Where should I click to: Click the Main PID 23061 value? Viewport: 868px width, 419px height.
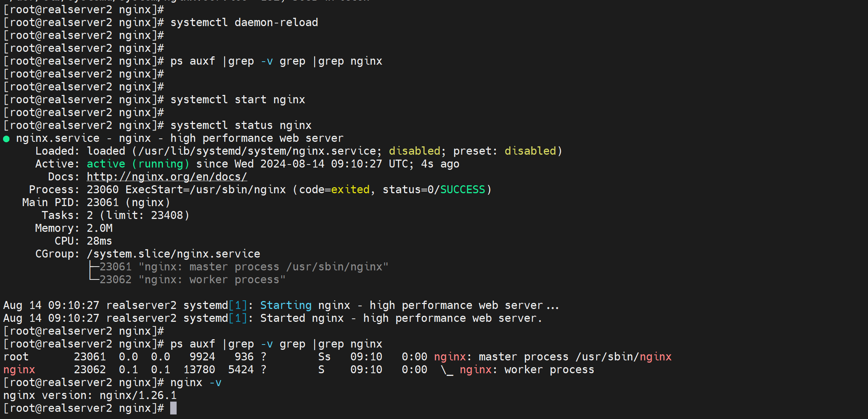coord(102,203)
